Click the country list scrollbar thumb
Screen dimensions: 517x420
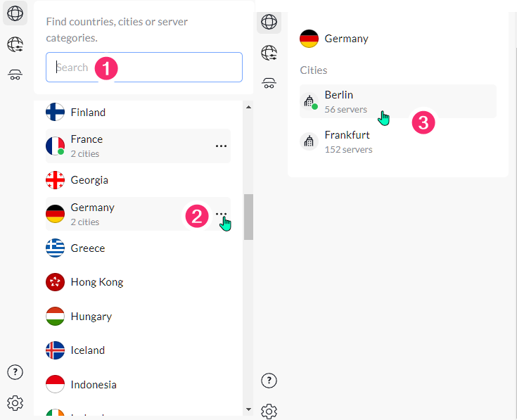click(248, 217)
